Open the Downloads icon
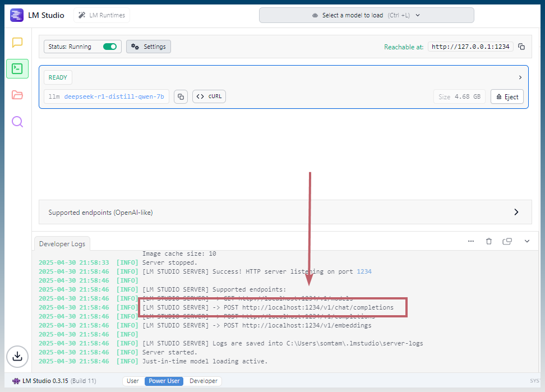The height and width of the screenshot is (392, 545). (17, 357)
